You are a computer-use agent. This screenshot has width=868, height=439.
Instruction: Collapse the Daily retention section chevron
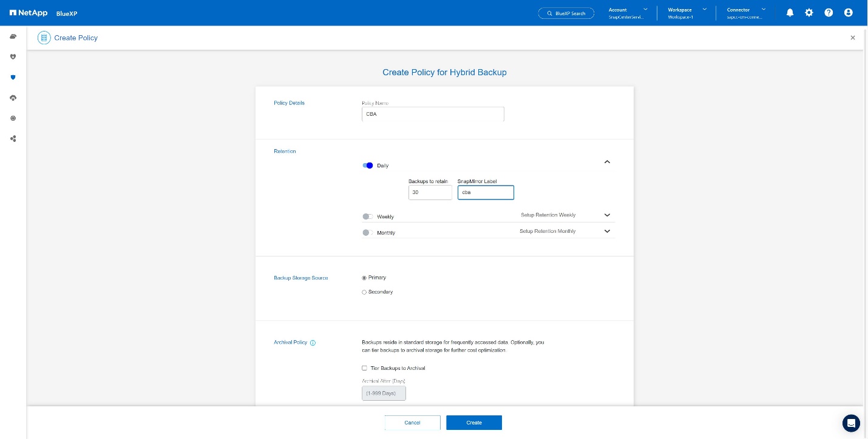point(607,162)
